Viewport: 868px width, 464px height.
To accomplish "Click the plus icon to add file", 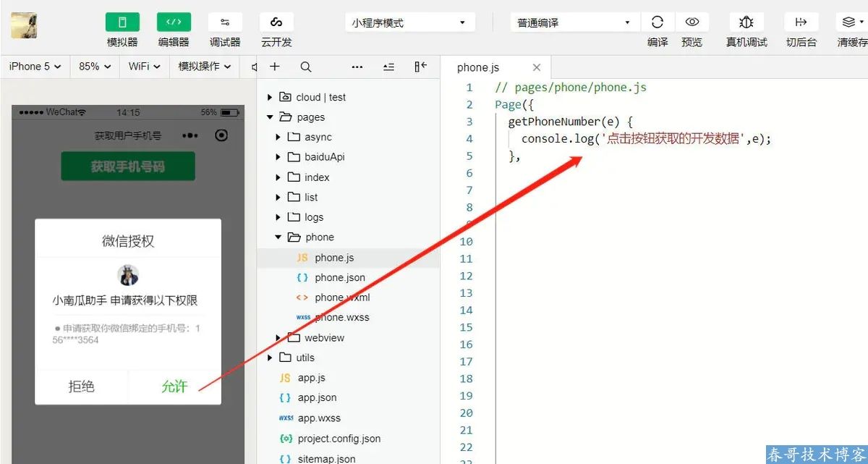I will click(x=275, y=67).
